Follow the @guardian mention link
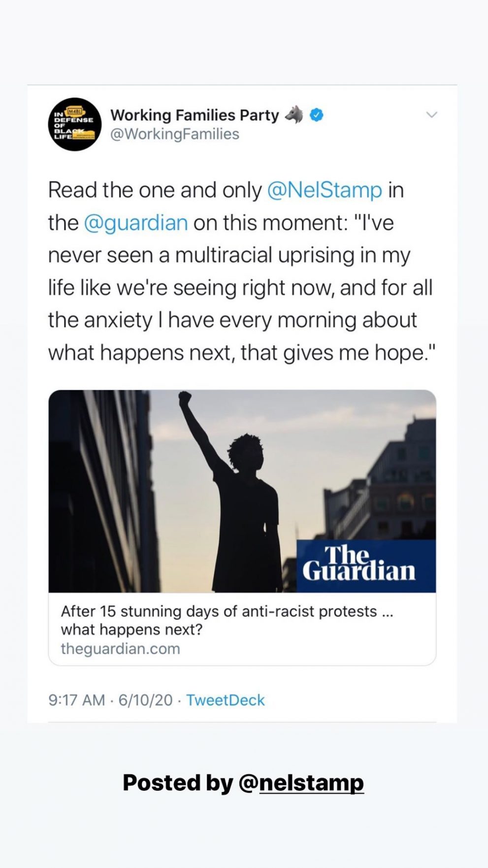This screenshot has height=868, width=488. point(136,223)
